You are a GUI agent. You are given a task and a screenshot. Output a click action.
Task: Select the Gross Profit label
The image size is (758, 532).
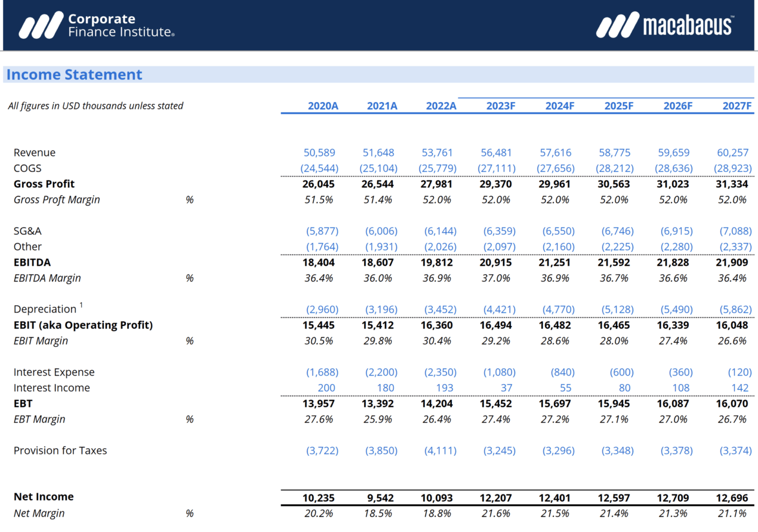tap(44, 184)
